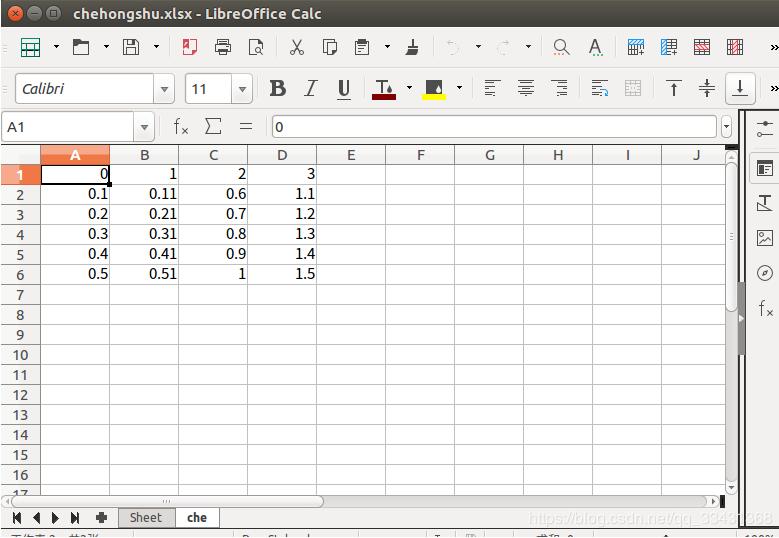Open the background color picker arrow
The height and width of the screenshot is (538, 779).
(460, 88)
